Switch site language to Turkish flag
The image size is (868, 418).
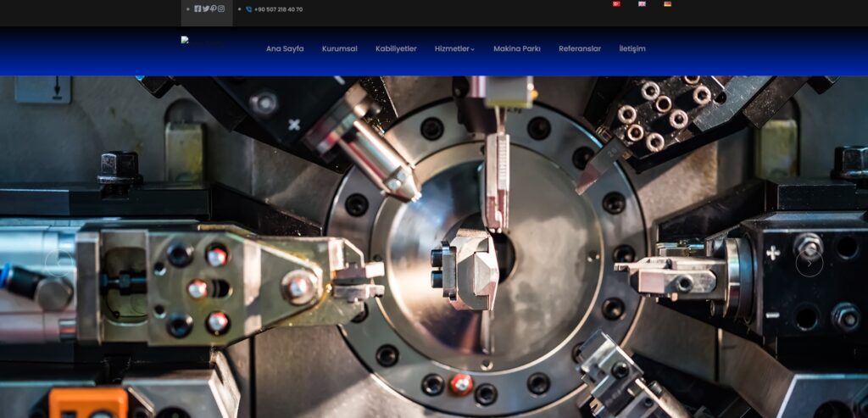click(x=616, y=4)
